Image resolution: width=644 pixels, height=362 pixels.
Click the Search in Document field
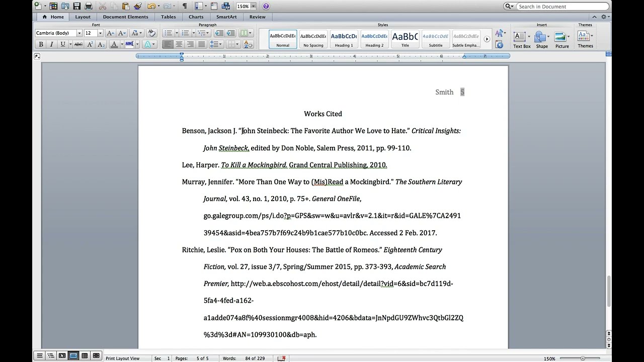point(562,7)
